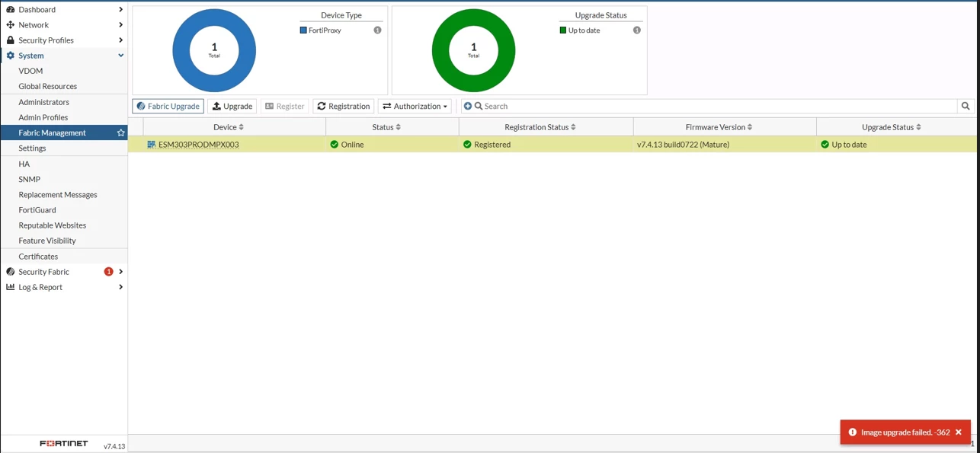Click the green Up to date legend swatch
The image size is (980, 453).
[563, 30]
